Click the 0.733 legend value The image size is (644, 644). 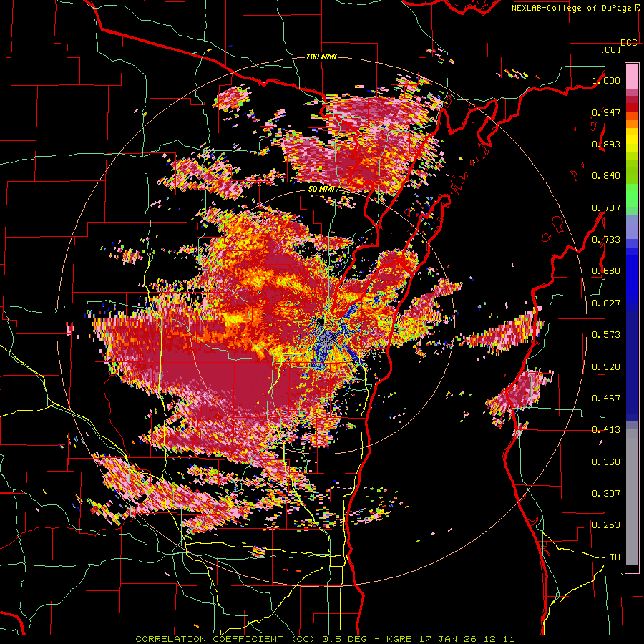click(606, 240)
